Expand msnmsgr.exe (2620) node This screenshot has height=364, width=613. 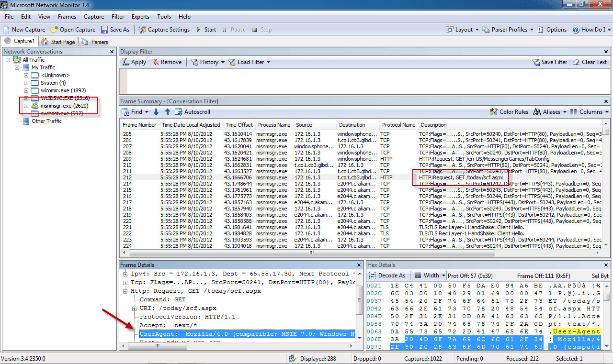tap(26, 106)
